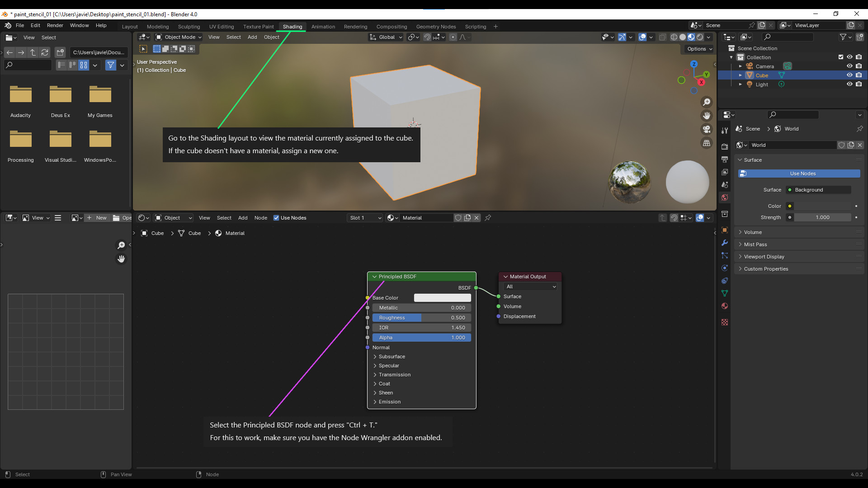Enable fake user shield for Material

tap(458, 218)
